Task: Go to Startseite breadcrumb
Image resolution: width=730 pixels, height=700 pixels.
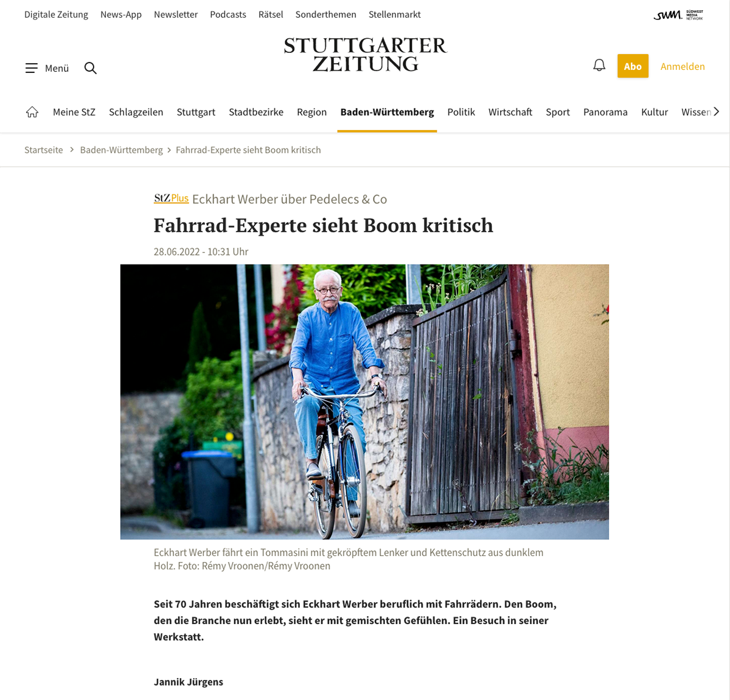Action: pos(44,150)
